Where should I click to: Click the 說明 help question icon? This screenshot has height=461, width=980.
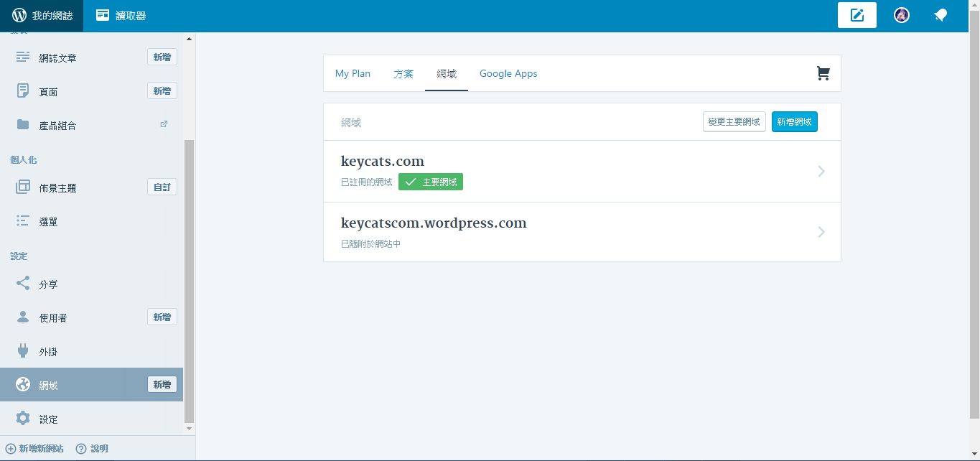point(81,449)
